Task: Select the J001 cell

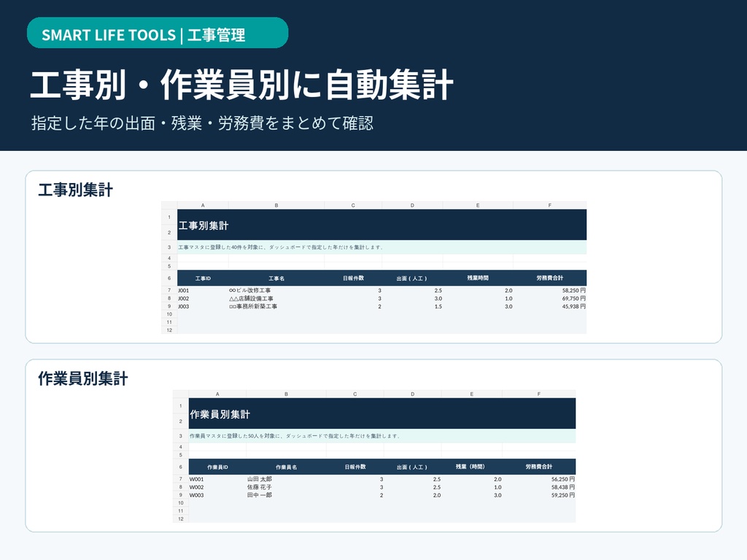Action: 203,290
